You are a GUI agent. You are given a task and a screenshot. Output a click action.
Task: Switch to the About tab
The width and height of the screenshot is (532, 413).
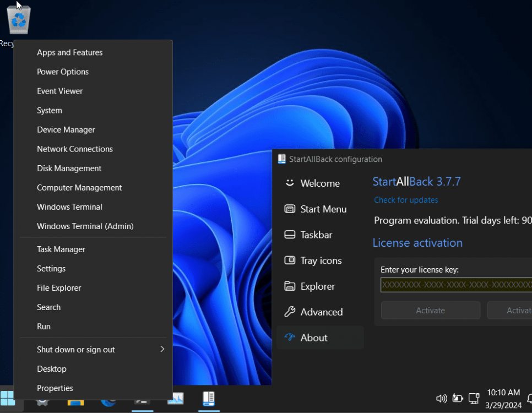coord(314,338)
